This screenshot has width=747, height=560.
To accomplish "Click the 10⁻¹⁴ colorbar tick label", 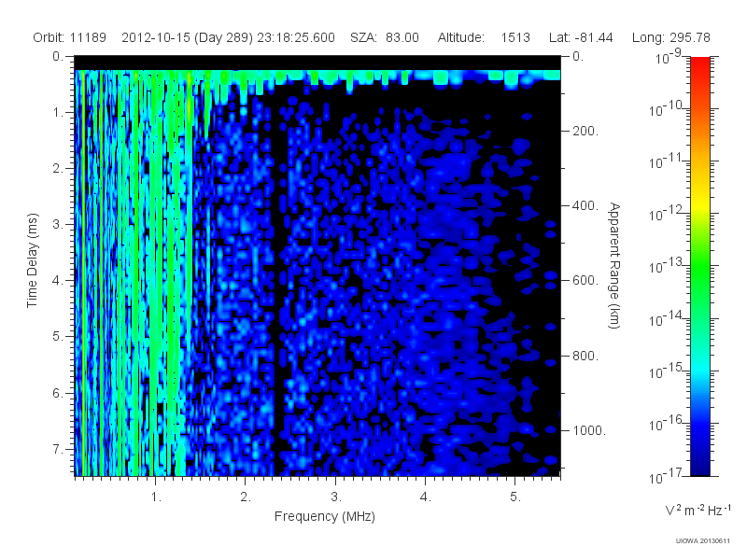I will pyautogui.click(x=665, y=319).
